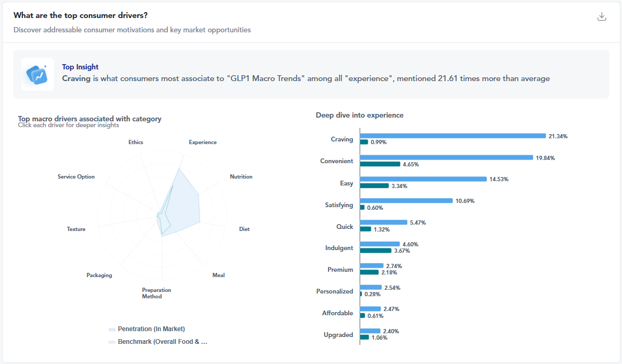Click the Preparation Method driver label

[x=156, y=293]
